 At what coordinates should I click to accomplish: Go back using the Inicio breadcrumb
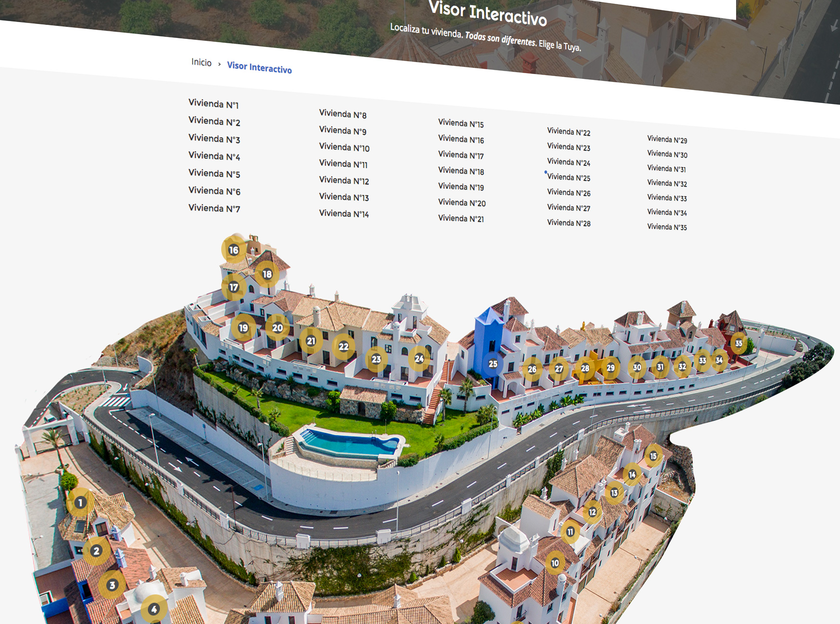(x=201, y=63)
